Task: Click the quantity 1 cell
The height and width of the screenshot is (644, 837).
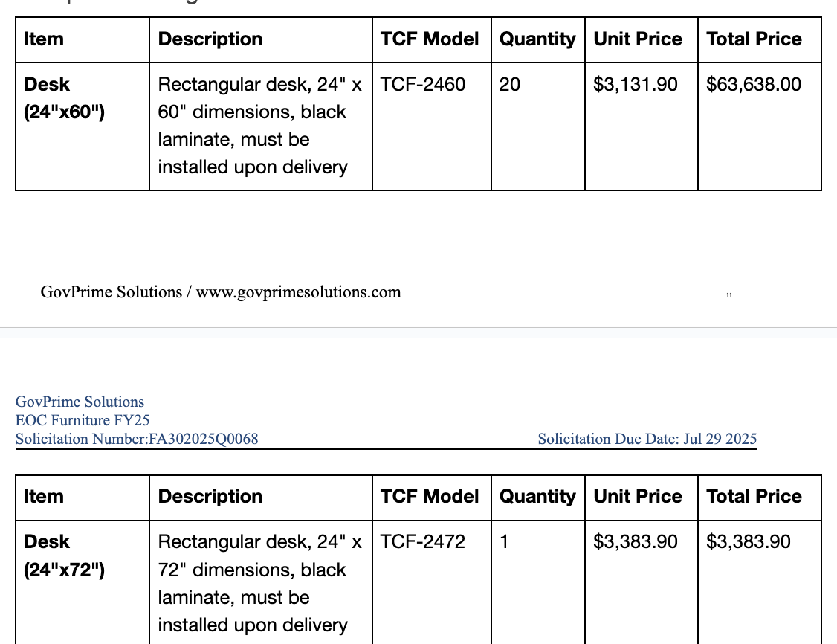Action: (x=537, y=582)
